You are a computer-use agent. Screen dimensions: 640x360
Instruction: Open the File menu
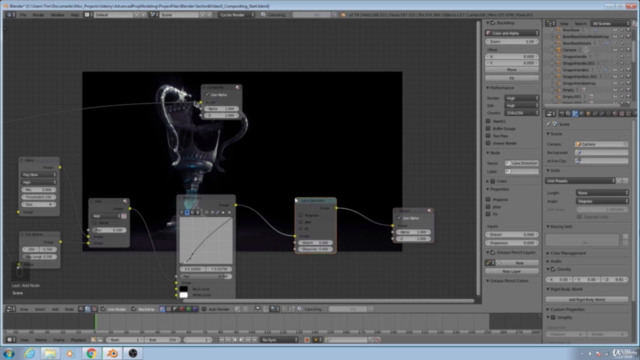click(23, 15)
